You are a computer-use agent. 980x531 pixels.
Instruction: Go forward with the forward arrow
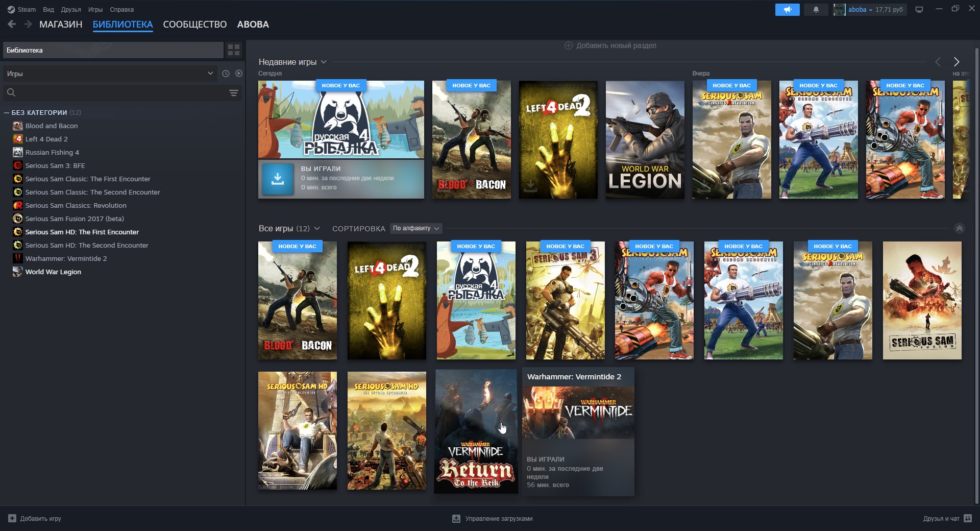pyautogui.click(x=28, y=24)
